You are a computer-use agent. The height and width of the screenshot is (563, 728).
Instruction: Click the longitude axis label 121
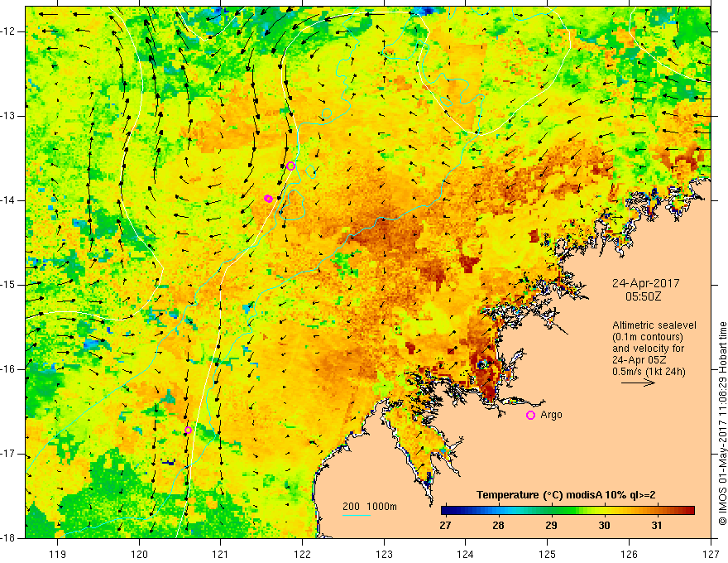tap(221, 554)
